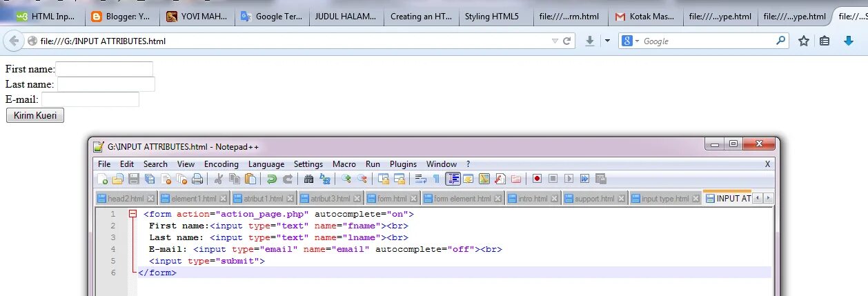Click the Reload icon in the address bar
Screen dimensions: 868x296
(x=567, y=41)
